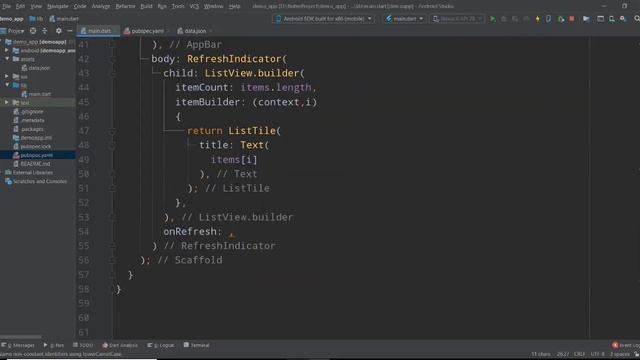The height and width of the screenshot is (360, 640).
Task: Open the Run menu
Action: tap(162, 6)
